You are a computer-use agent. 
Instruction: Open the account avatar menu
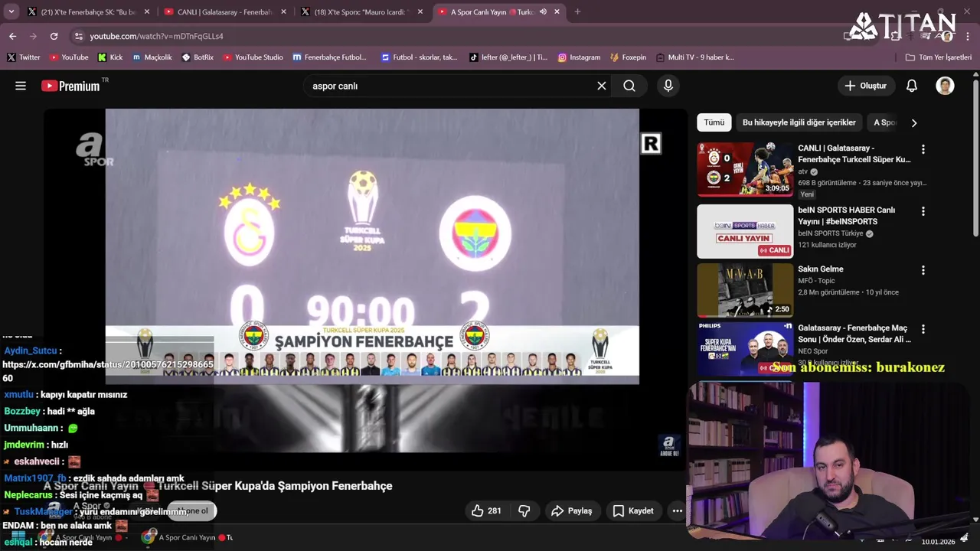tap(945, 86)
